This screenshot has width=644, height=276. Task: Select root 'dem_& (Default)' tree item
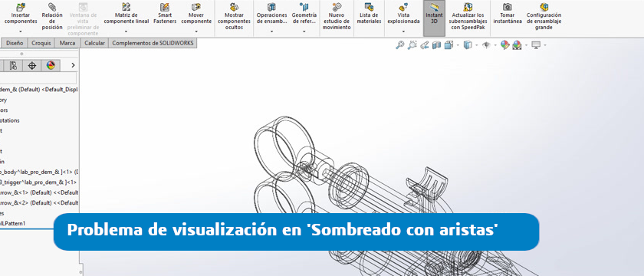click(39, 90)
